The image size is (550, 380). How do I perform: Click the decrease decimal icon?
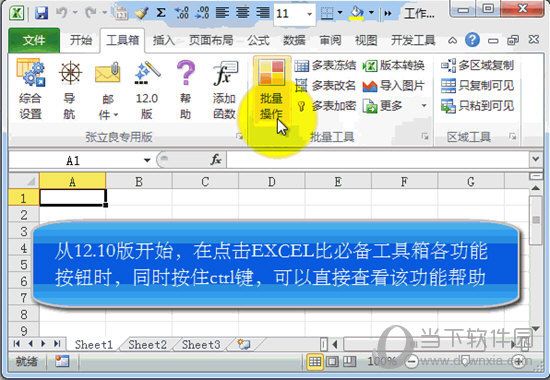tap(202, 13)
